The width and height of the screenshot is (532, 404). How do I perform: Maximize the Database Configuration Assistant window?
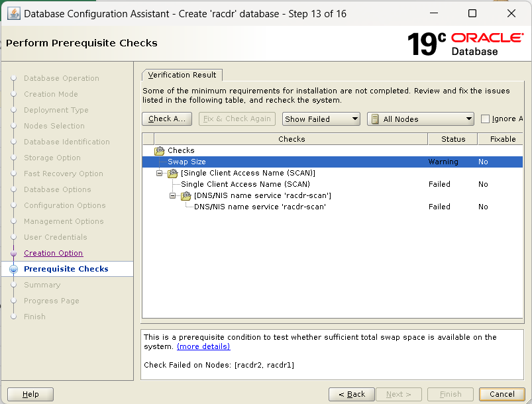pyautogui.click(x=472, y=13)
